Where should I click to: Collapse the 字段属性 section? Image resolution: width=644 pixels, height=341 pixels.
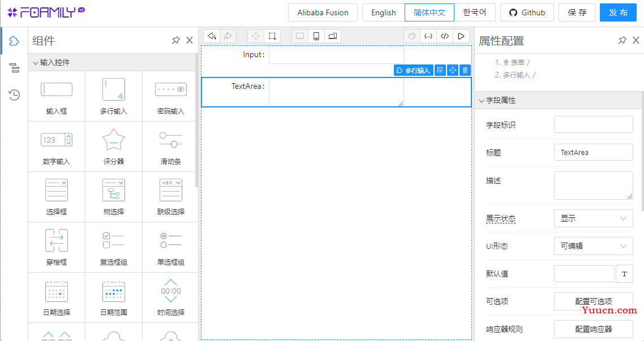point(559,100)
